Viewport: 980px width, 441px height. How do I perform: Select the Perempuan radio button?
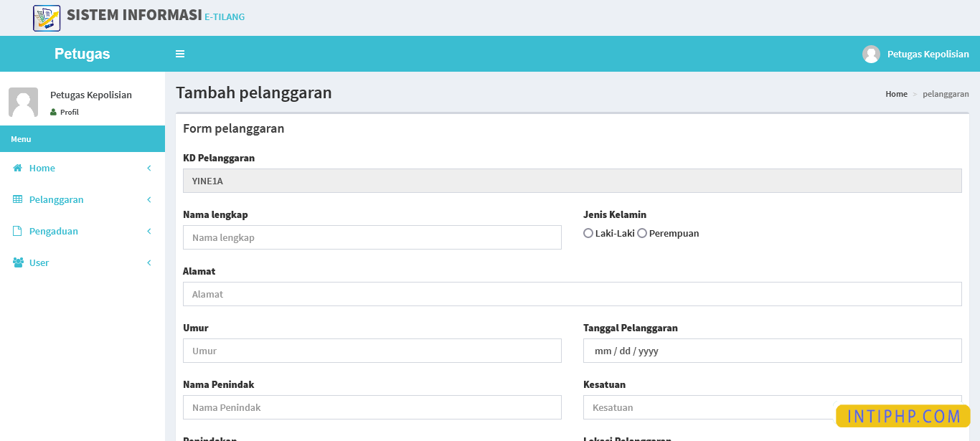coord(642,233)
